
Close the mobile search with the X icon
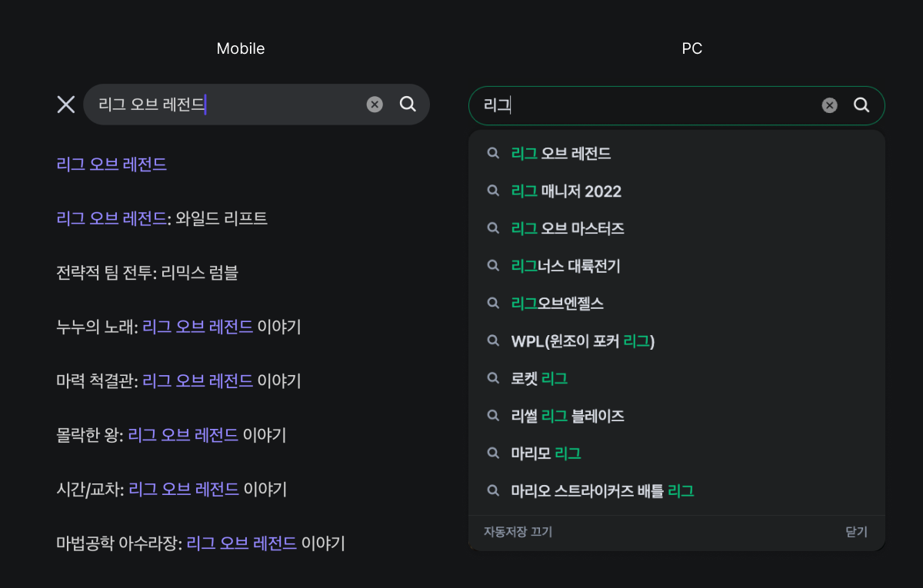[x=66, y=105]
